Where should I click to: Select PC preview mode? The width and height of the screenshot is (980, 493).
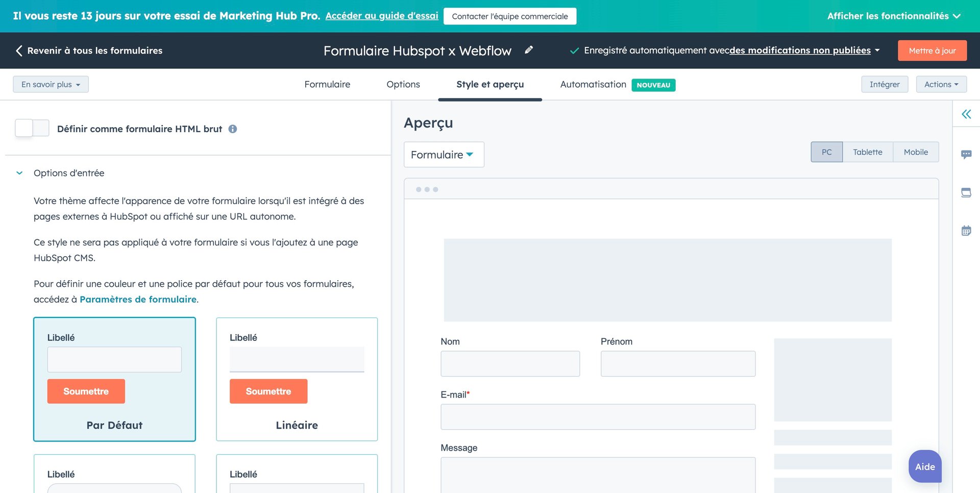pyautogui.click(x=827, y=152)
